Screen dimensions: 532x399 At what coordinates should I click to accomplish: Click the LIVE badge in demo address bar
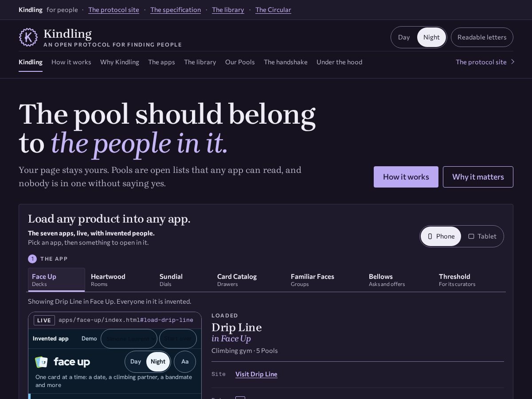(x=44, y=320)
